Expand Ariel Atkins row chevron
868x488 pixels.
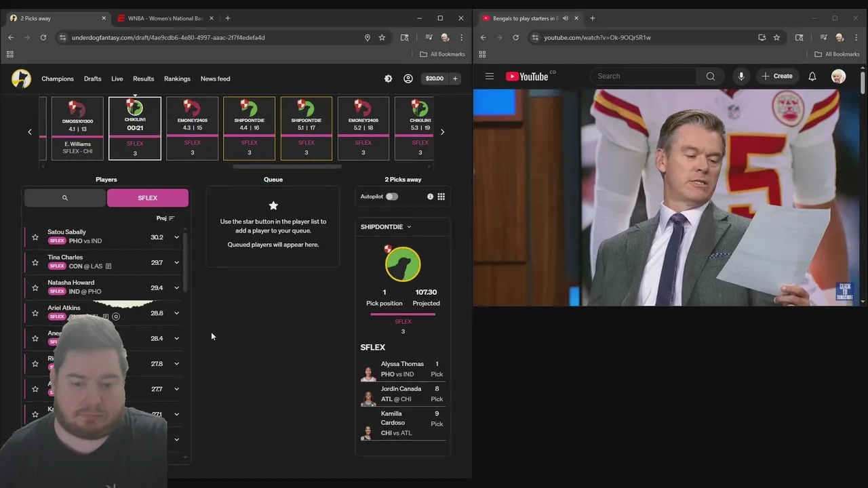click(176, 313)
